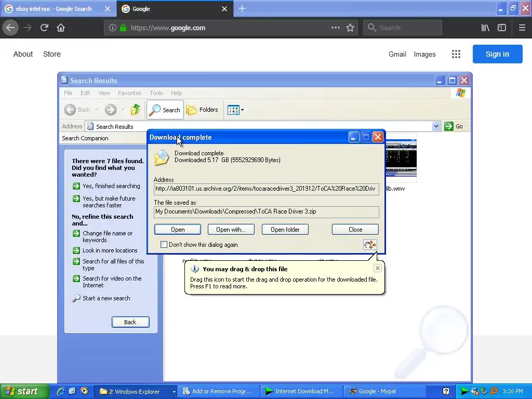Close the ebay intel nuc tab

click(x=107, y=9)
